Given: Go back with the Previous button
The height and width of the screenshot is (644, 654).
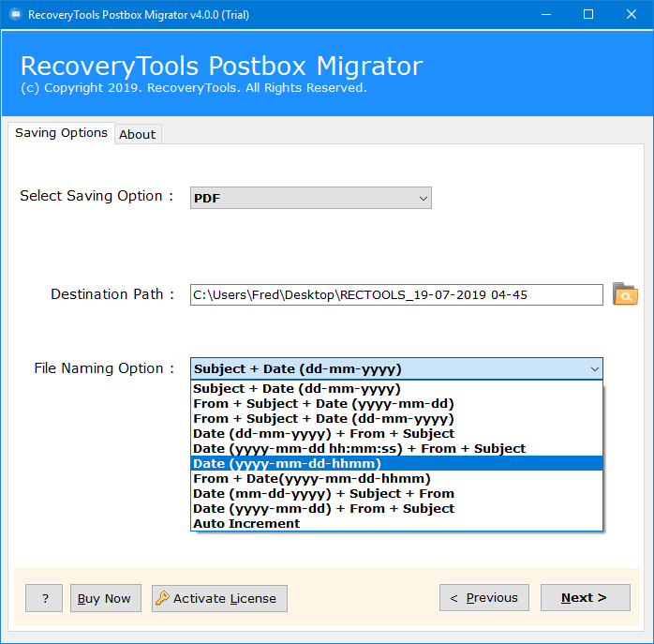Looking at the screenshot, I should click(x=484, y=598).
